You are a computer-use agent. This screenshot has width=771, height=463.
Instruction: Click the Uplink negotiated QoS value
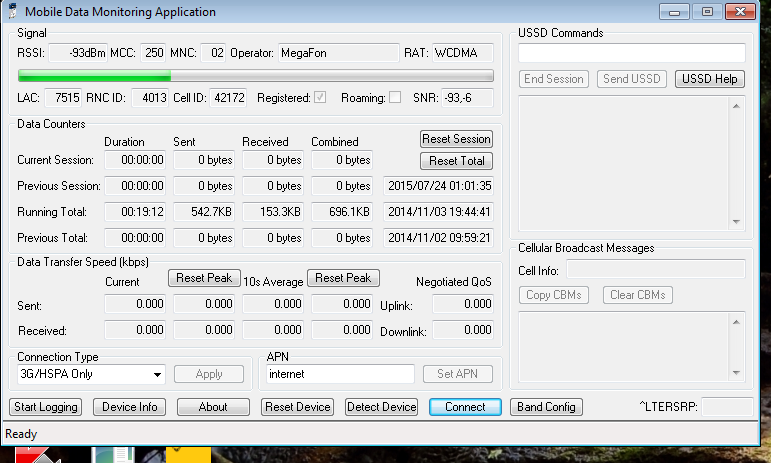click(x=463, y=304)
